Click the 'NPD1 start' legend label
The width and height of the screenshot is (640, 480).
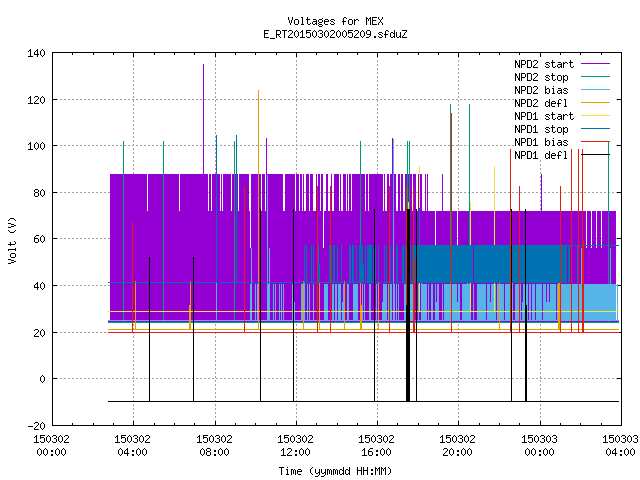point(544,116)
